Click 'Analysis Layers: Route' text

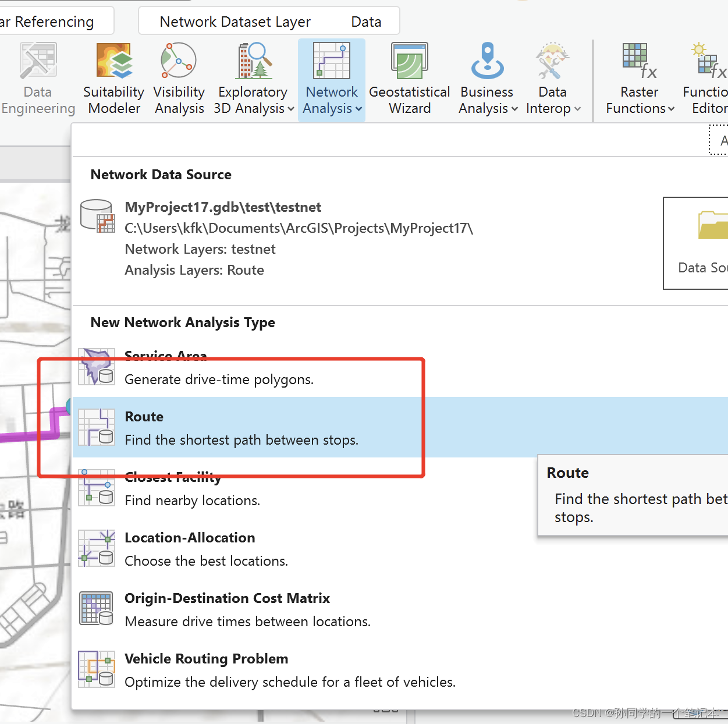194,270
